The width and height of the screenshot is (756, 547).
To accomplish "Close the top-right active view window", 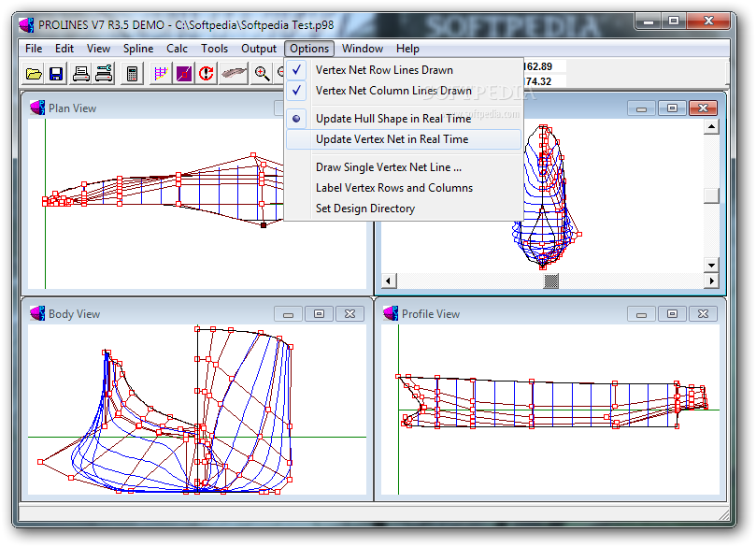I will (x=703, y=108).
